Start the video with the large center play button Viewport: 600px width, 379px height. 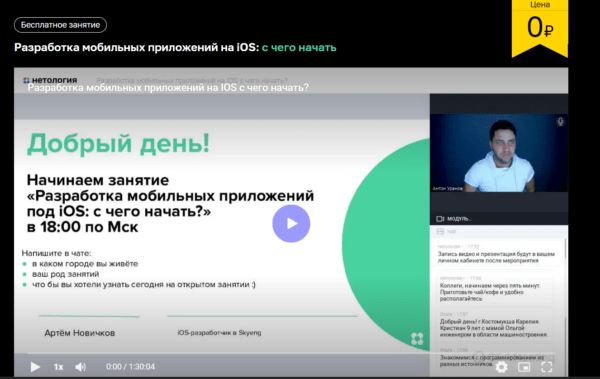291,224
